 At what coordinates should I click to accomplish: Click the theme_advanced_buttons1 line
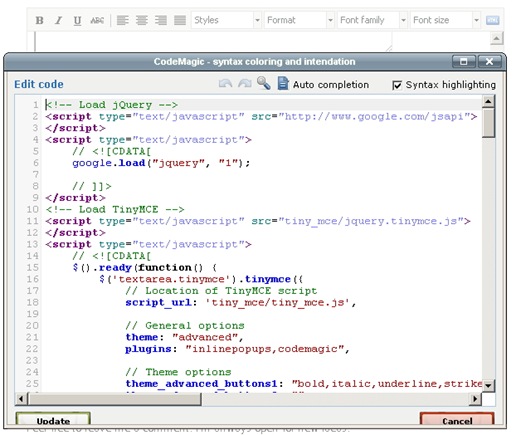[303, 384]
